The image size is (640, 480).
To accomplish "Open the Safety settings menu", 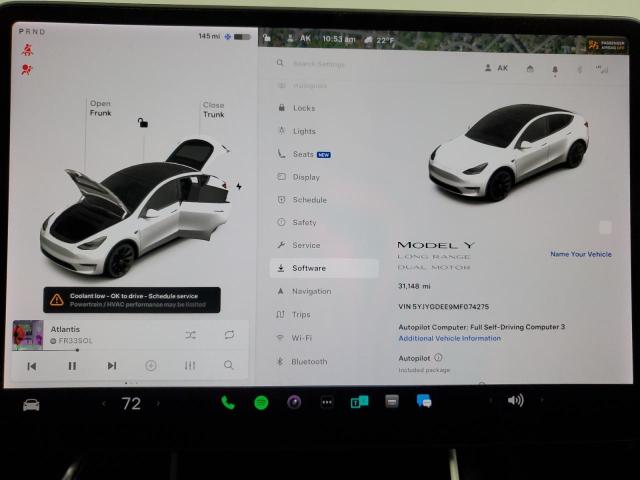I will pyautogui.click(x=304, y=222).
